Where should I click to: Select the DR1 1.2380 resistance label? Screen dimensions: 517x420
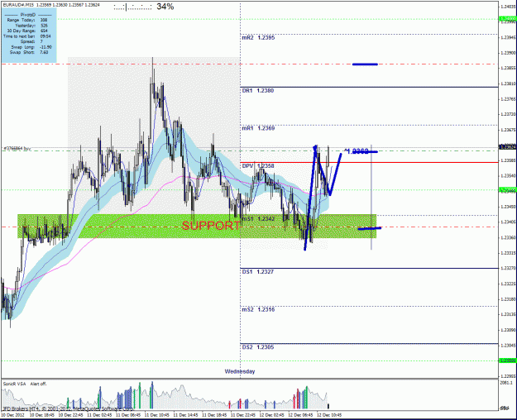258,91
